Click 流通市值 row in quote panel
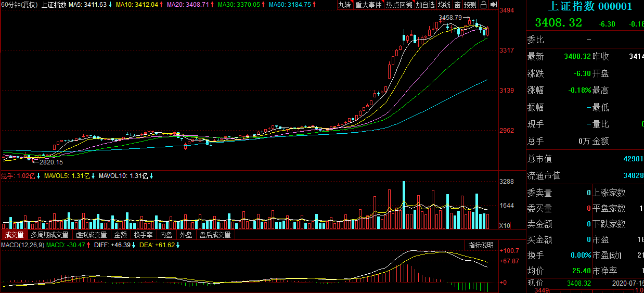 click(x=585, y=176)
